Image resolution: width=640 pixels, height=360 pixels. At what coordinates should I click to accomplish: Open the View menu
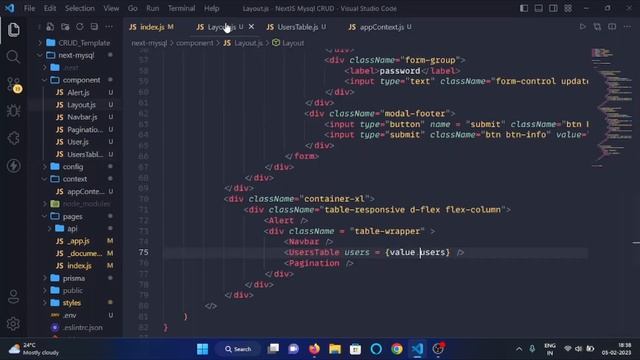pyautogui.click(x=111, y=8)
